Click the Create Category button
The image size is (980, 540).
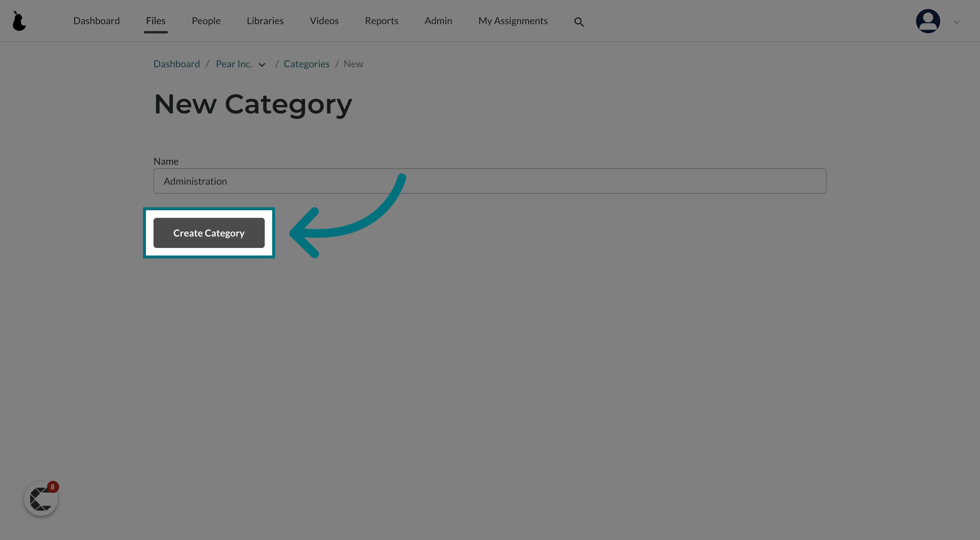pyautogui.click(x=209, y=232)
